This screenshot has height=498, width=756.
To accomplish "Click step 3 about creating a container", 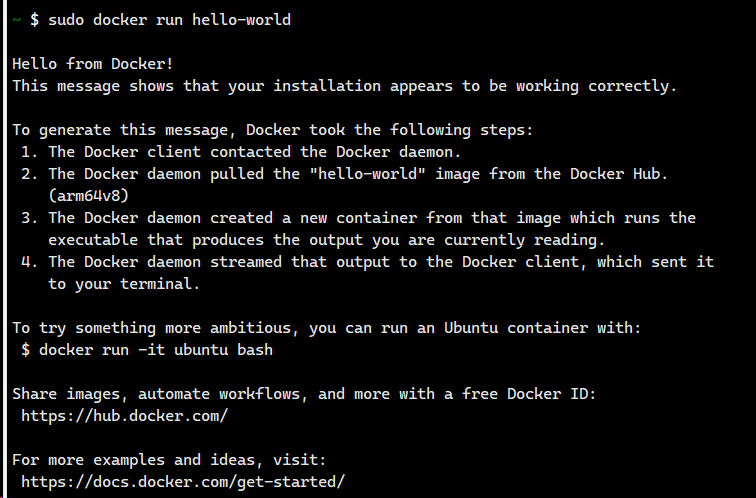I will 372,218.
